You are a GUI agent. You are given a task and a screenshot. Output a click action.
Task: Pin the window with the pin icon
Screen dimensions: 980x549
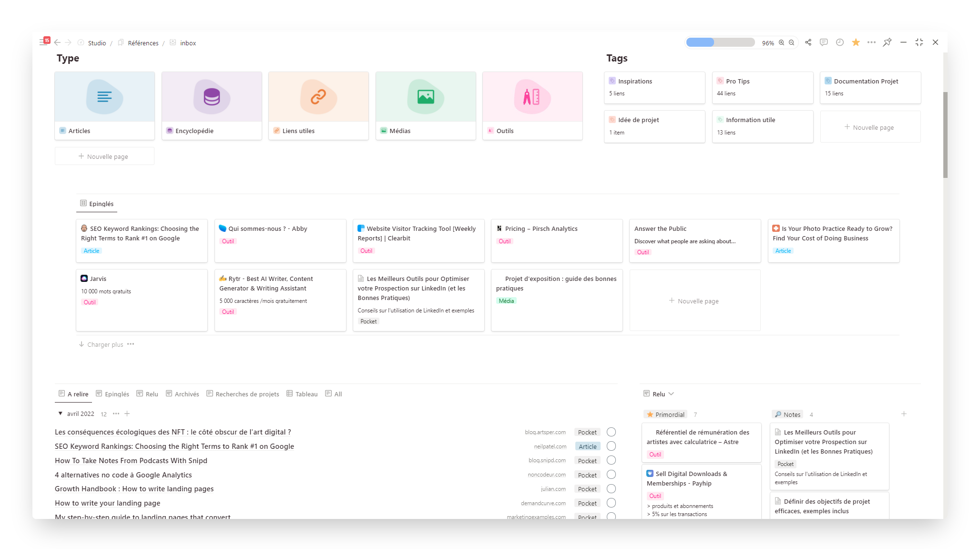coord(887,42)
